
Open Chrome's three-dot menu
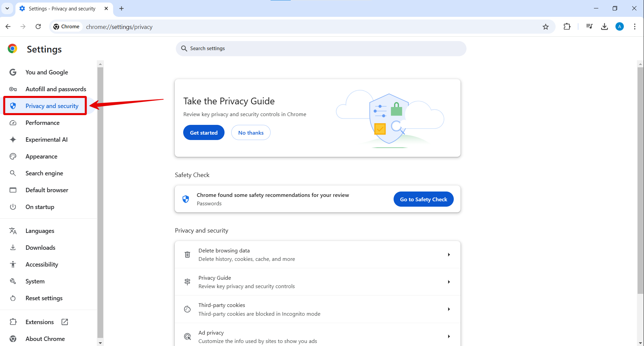635,27
